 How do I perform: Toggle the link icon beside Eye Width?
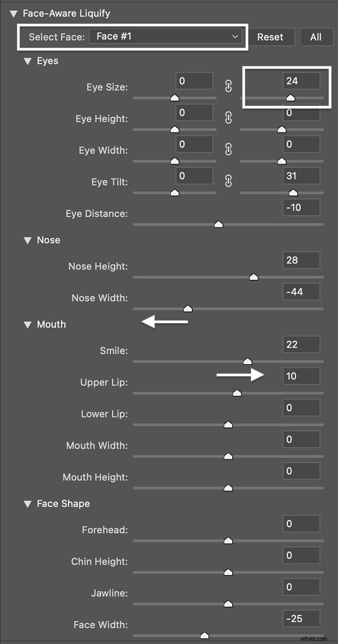pos(229,150)
